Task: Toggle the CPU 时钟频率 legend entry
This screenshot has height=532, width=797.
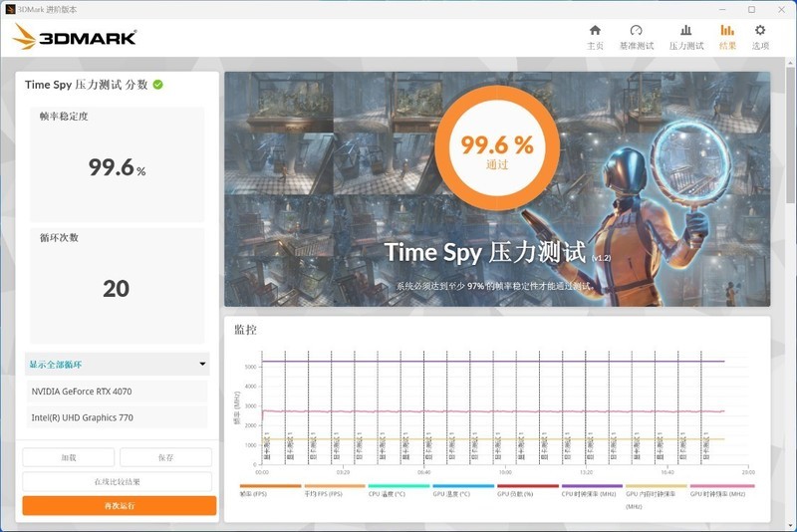Action: pos(592,491)
